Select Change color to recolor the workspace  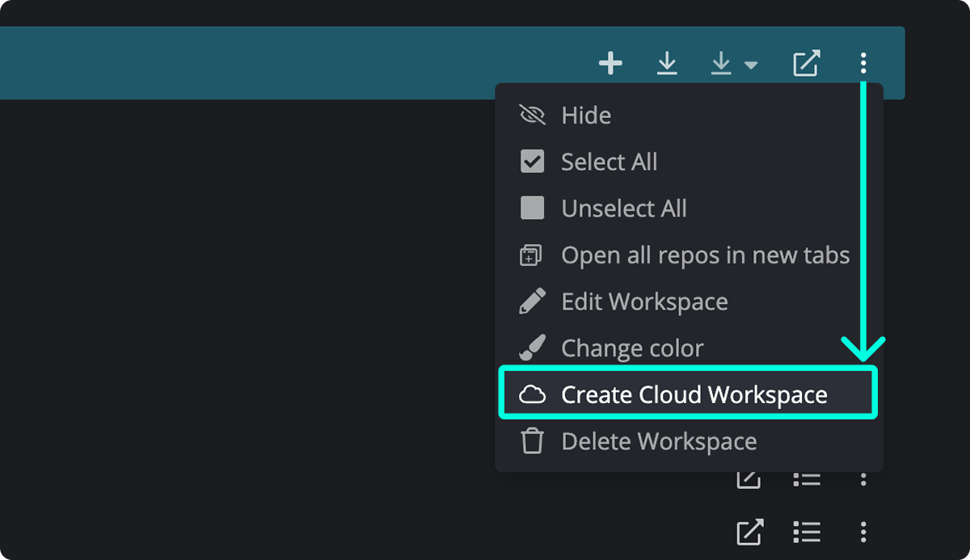point(631,347)
